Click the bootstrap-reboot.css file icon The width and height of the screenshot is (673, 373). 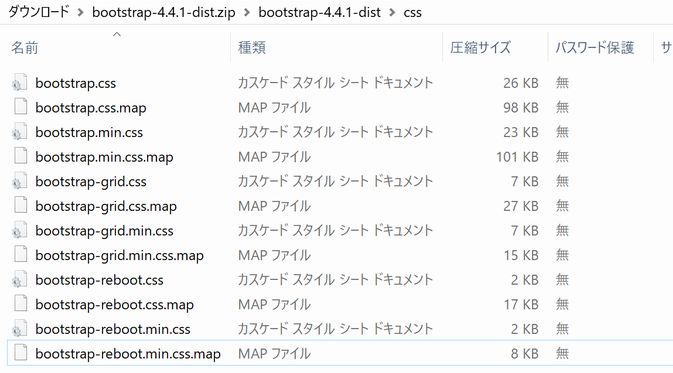coord(20,280)
